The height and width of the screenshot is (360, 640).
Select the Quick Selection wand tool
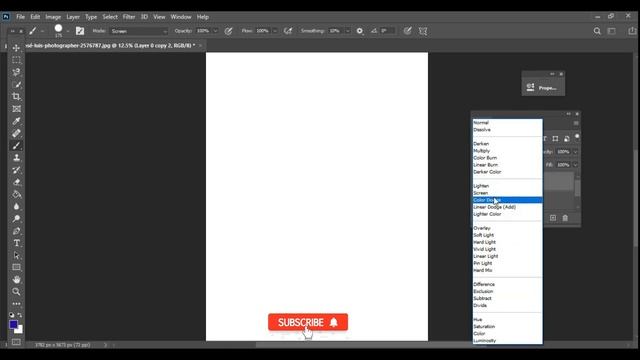[16, 84]
